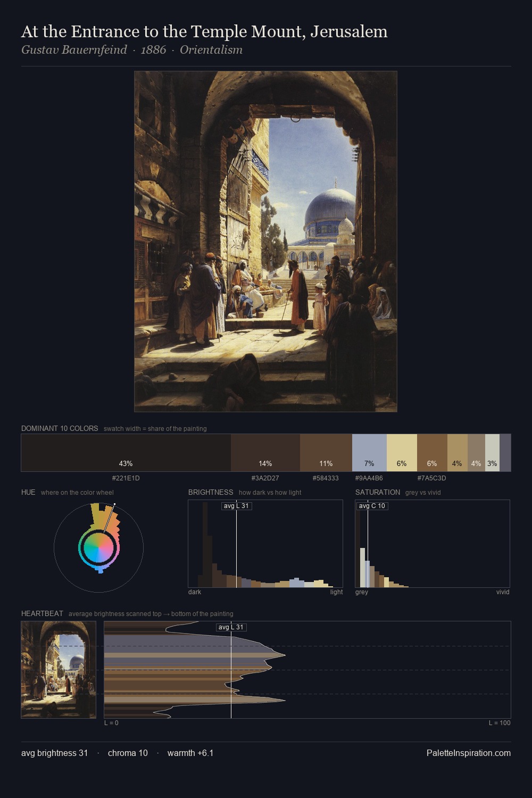The width and height of the screenshot is (532, 798).
Task: Choose the 7% blue-grey swatch
Action: click(369, 453)
